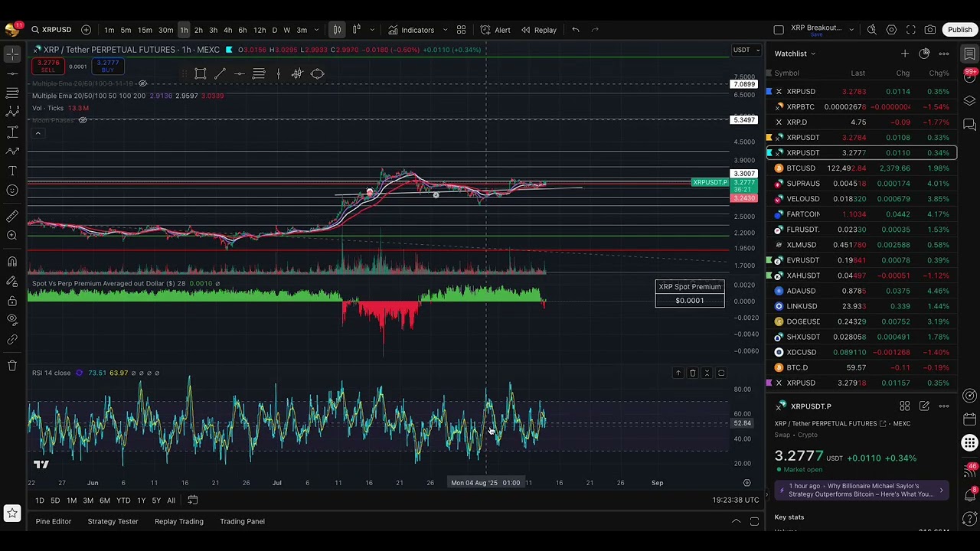
Task: Pick the rectangle tool in floating toolbar
Action: 201,74
